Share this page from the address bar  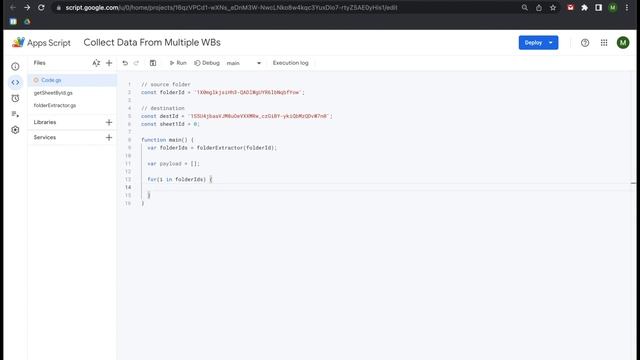pyautogui.click(x=539, y=7)
